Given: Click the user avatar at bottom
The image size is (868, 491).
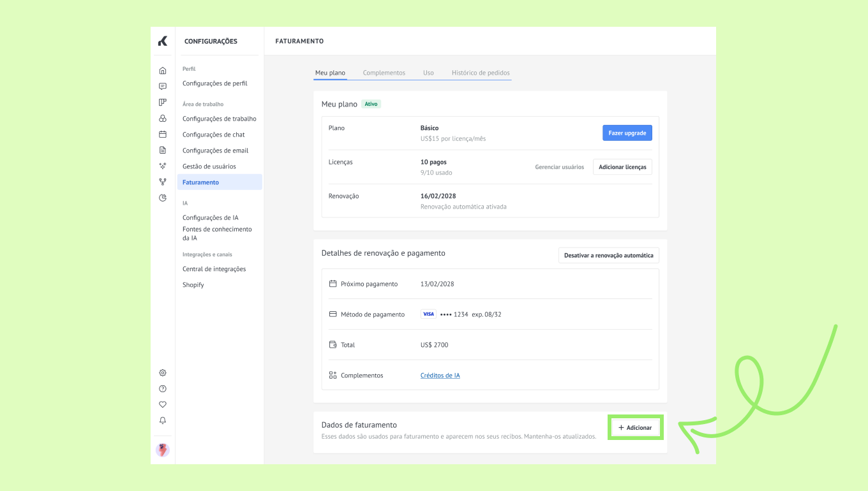Looking at the screenshot, I should (x=163, y=450).
